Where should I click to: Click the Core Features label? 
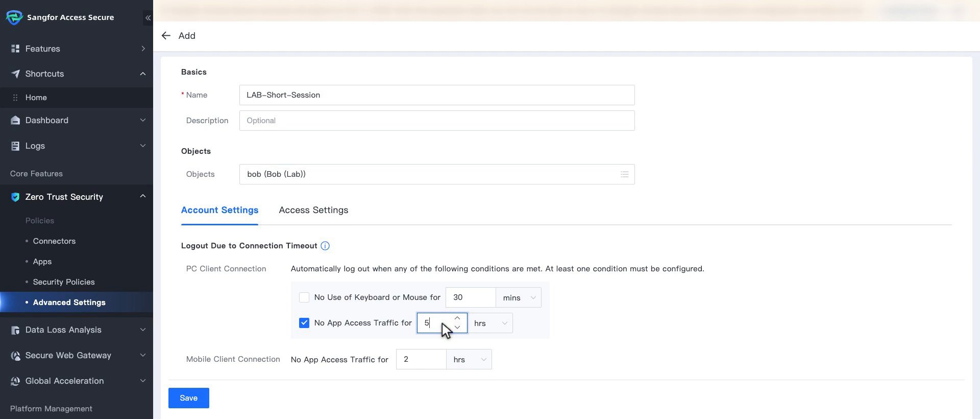(36, 174)
